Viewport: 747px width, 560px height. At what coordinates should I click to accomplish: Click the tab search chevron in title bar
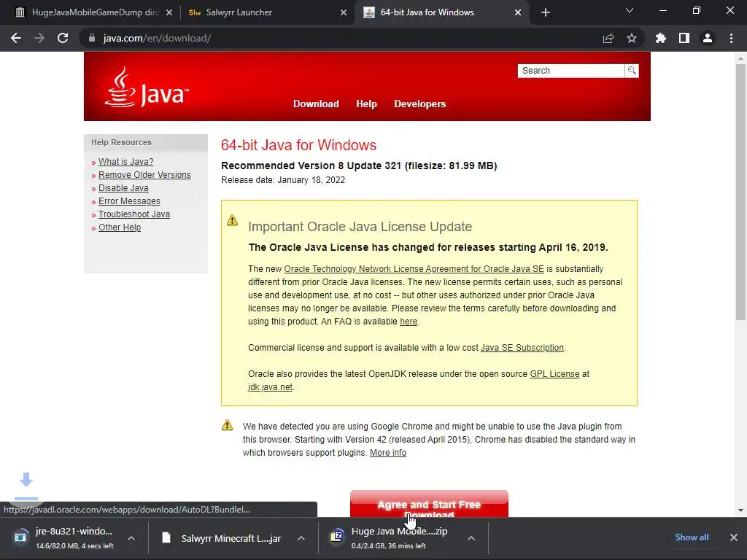click(630, 10)
